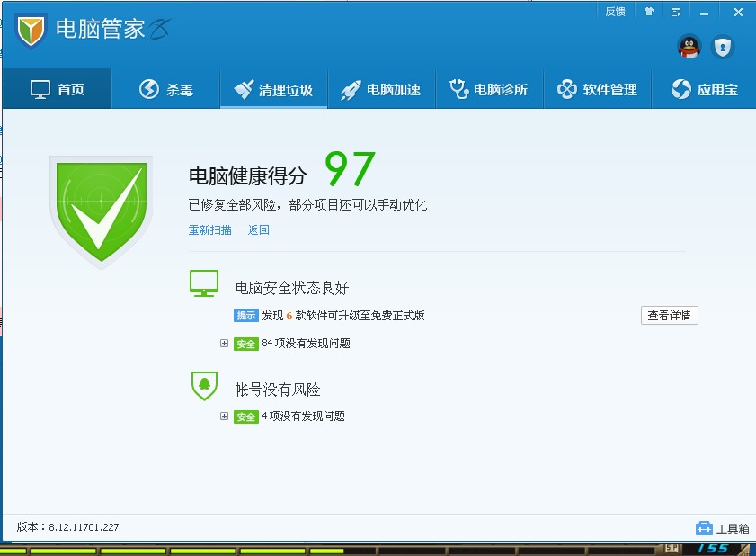Click the blue 提示 tag

click(246, 315)
